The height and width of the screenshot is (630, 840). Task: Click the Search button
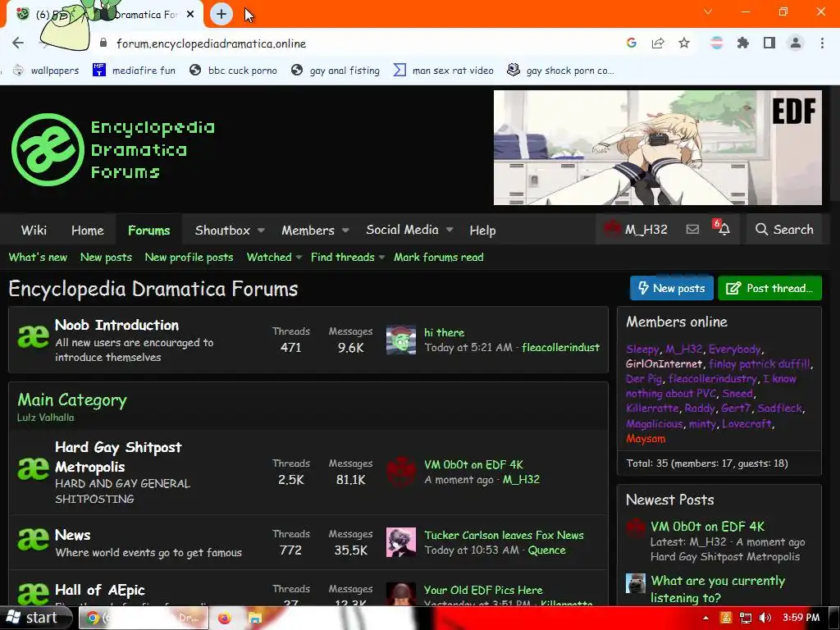pyautogui.click(x=784, y=230)
